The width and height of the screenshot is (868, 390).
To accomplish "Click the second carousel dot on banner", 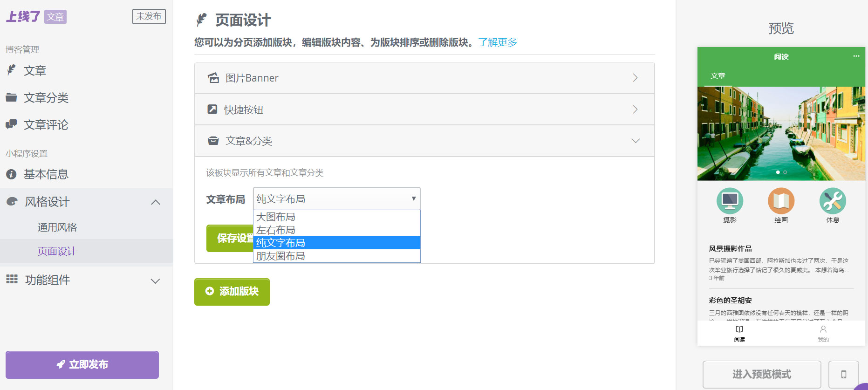I will [785, 172].
